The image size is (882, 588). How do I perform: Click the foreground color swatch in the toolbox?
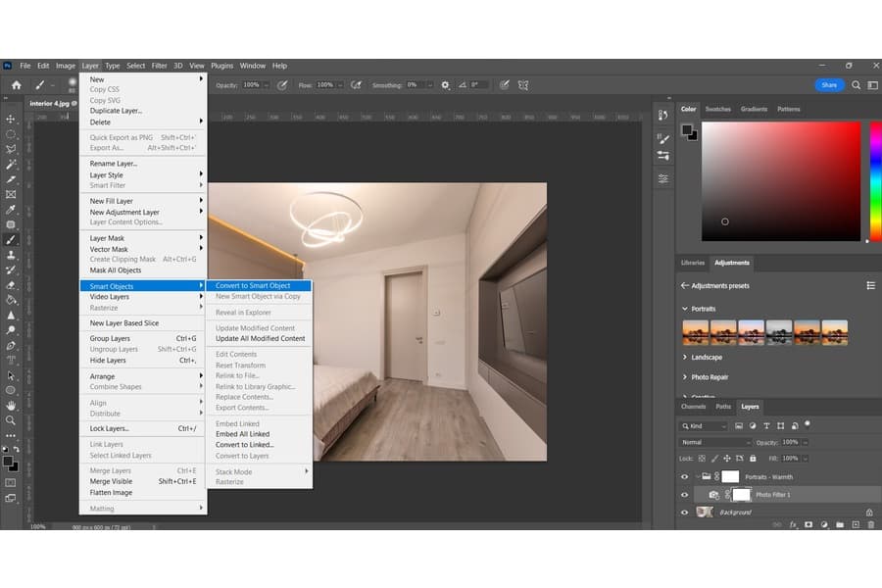tap(7, 462)
